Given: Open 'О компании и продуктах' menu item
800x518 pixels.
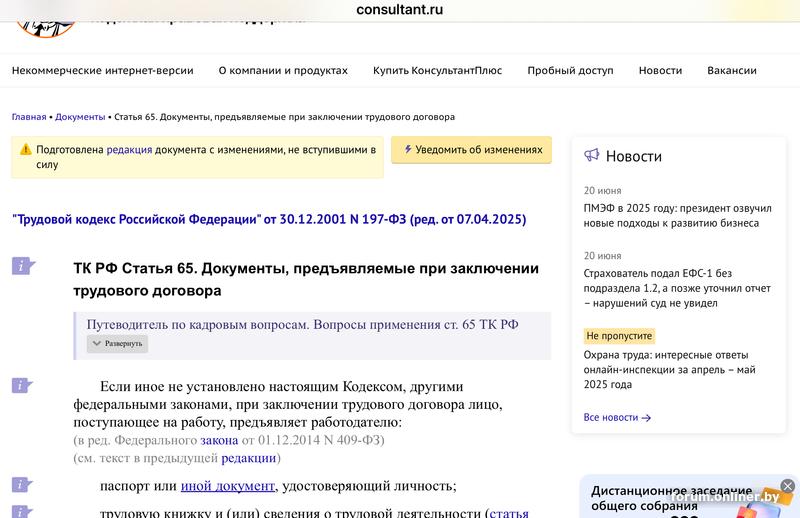Looking at the screenshot, I should pos(283,70).
